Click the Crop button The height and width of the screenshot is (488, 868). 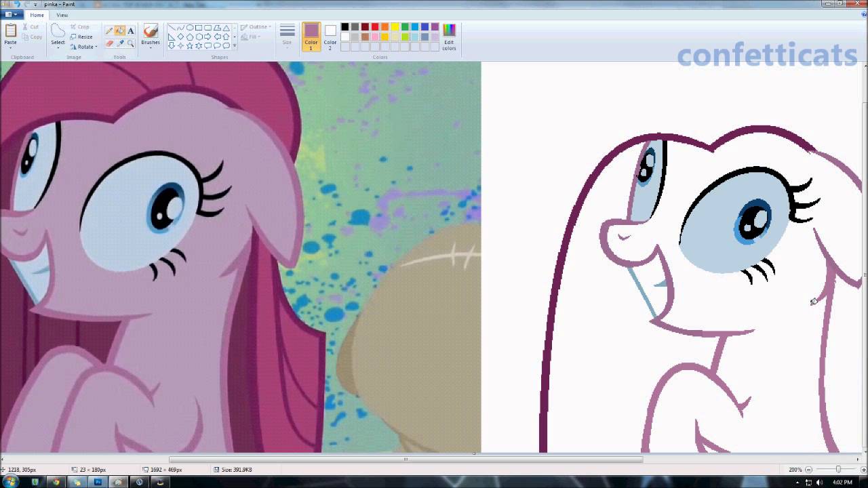point(80,27)
